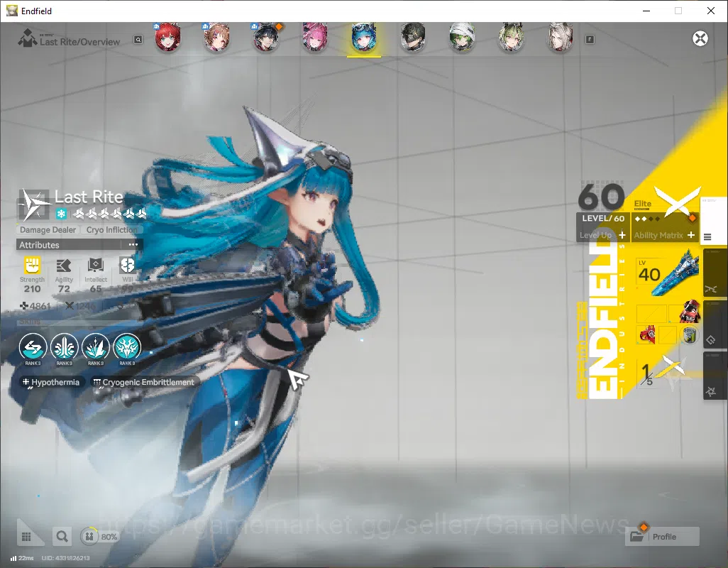The image size is (728, 568).
Task: Open the three-line list menu icon
Action: coord(707,237)
